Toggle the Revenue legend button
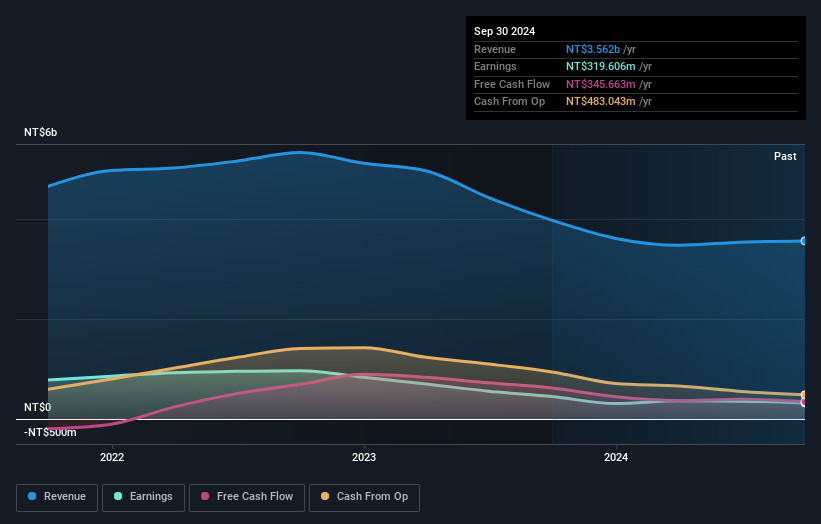Image resolution: width=821 pixels, height=524 pixels. pos(57,497)
